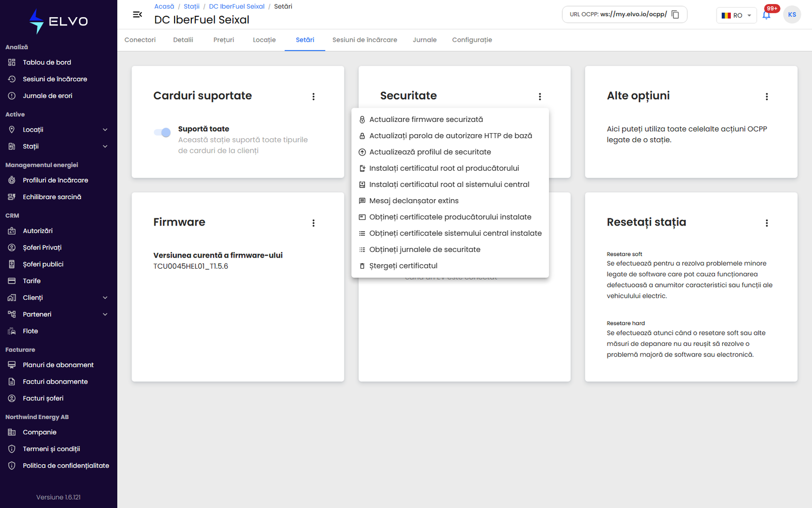Switch to the Conectori tab
The width and height of the screenshot is (812, 508).
tap(140, 40)
